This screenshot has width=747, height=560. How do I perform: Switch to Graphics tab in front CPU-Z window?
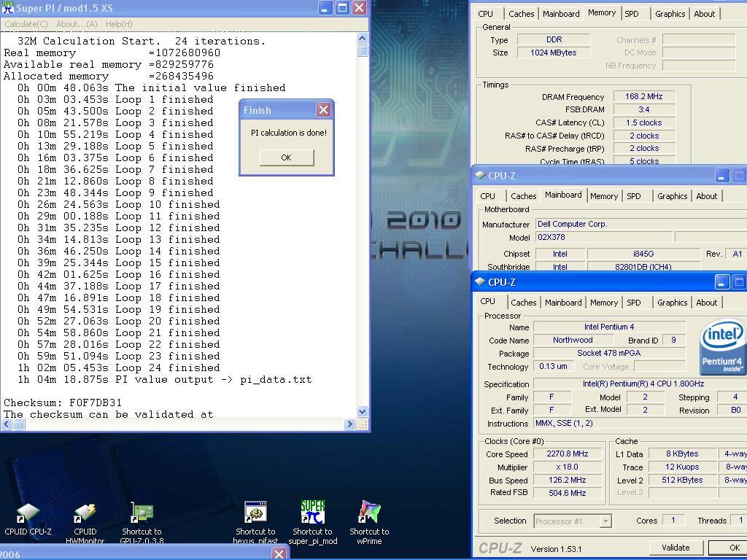672,303
